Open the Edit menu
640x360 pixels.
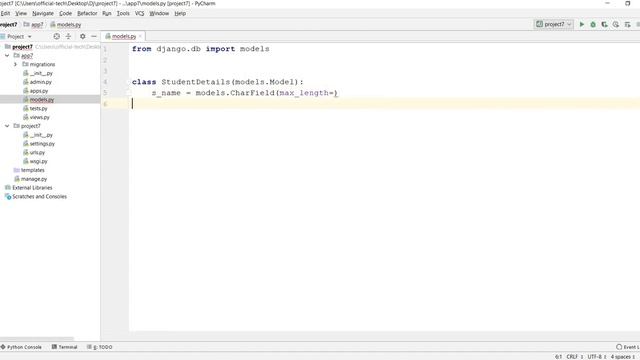tap(5, 13)
